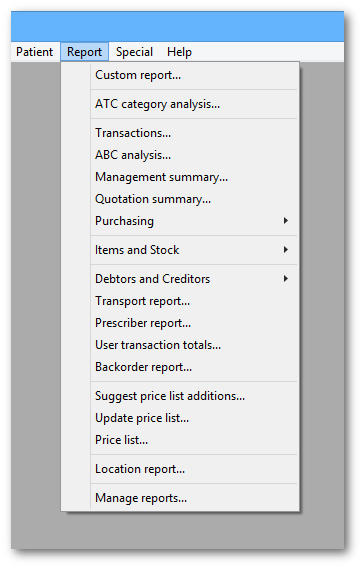Expand the Purchasing submenu arrow

point(286,221)
